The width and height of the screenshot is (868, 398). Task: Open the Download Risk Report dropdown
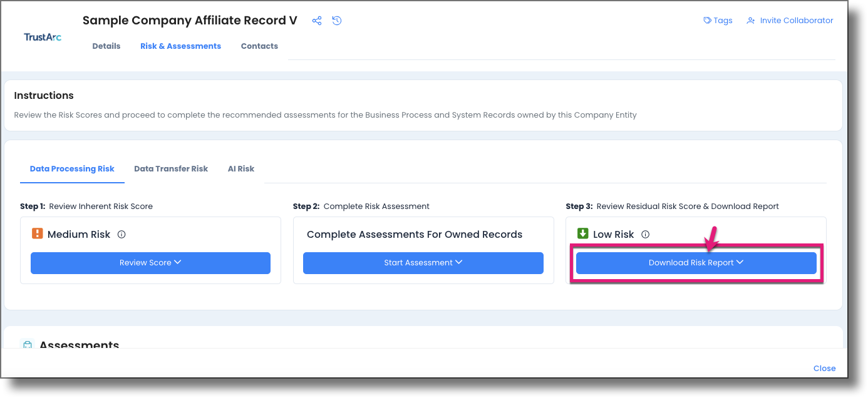[x=696, y=263]
